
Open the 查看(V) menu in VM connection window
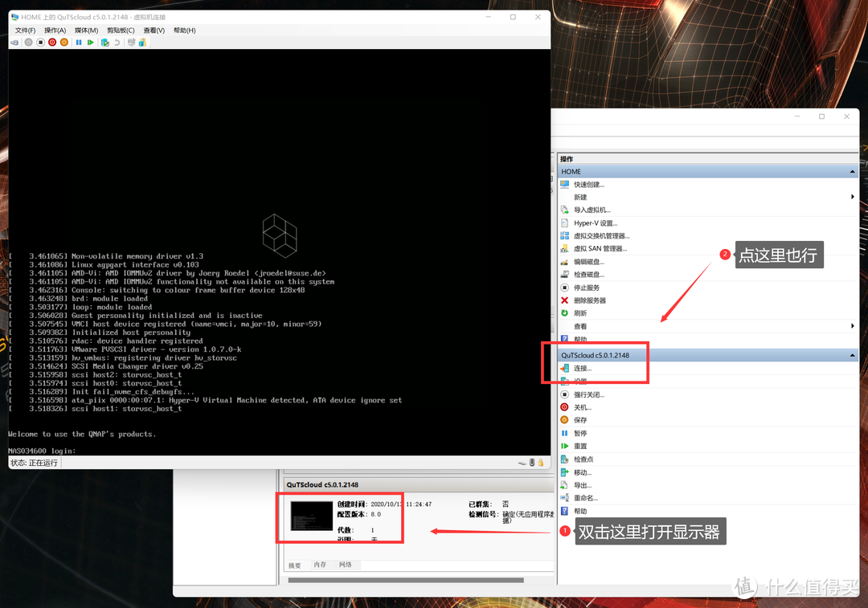pyautogui.click(x=154, y=31)
